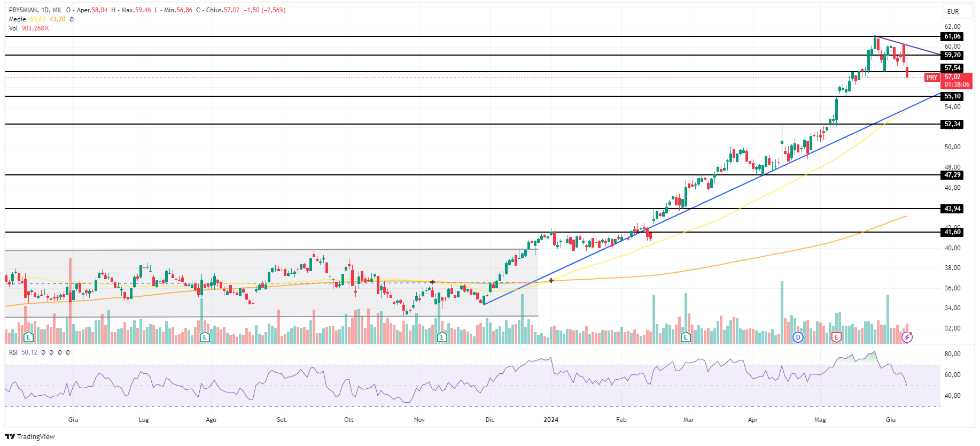Open the purple lightning event marker
The image size is (980, 446).
click(907, 337)
